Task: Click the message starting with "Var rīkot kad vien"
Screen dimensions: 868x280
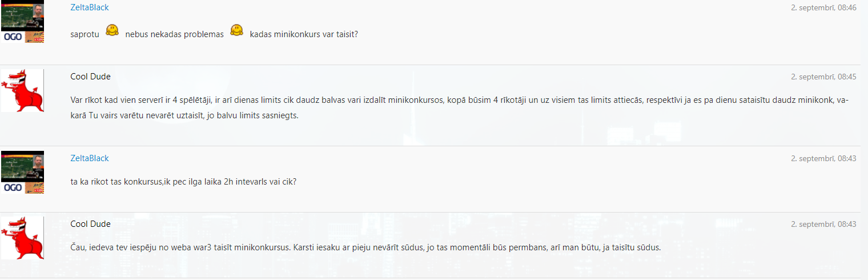Action: click(460, 108)
